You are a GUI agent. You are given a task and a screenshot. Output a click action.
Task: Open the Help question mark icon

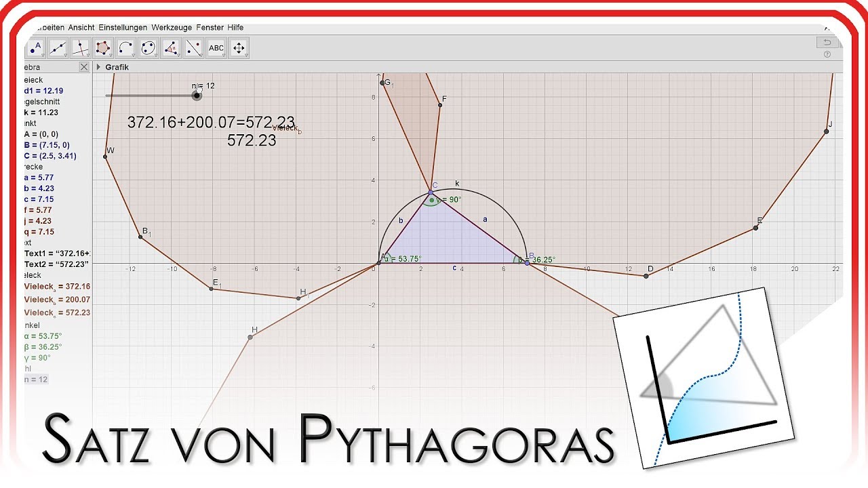click(827, 54)
